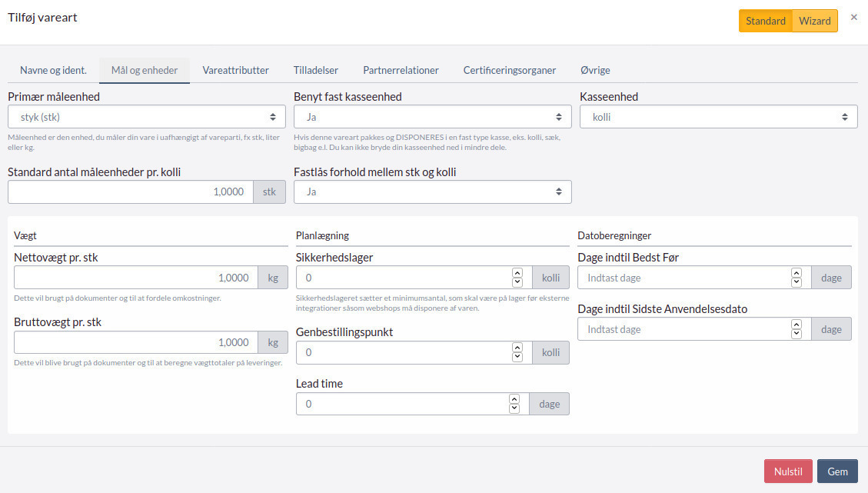The image size is (868, 493).
Task: Focus the Bruttovægt pr. stk input
Action: pos(135,342)
